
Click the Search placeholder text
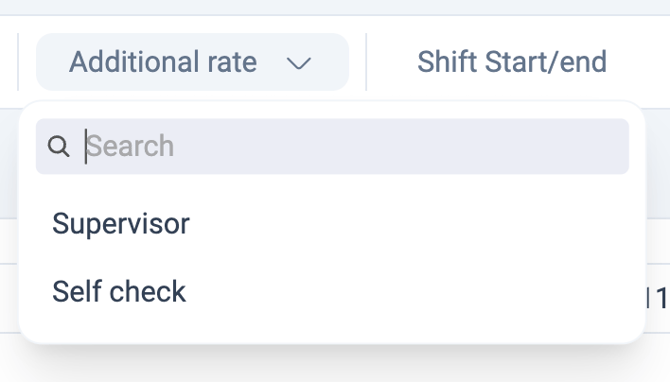tap(130, 146)
